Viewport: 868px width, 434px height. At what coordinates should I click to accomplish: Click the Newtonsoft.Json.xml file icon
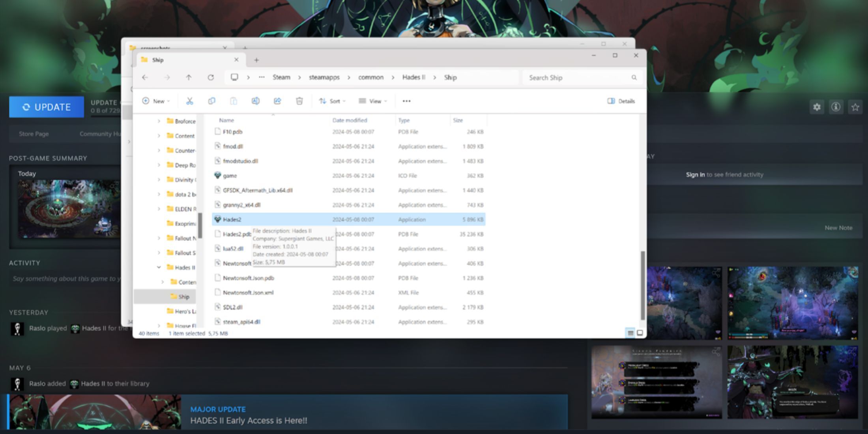pyautogui.click(x=217, y=292)
